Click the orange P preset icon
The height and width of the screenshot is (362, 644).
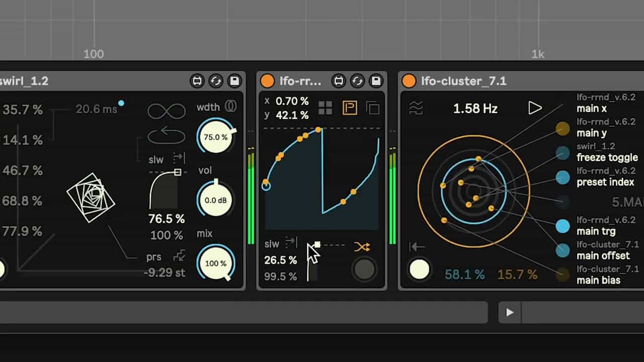click(x=350, y=108)
